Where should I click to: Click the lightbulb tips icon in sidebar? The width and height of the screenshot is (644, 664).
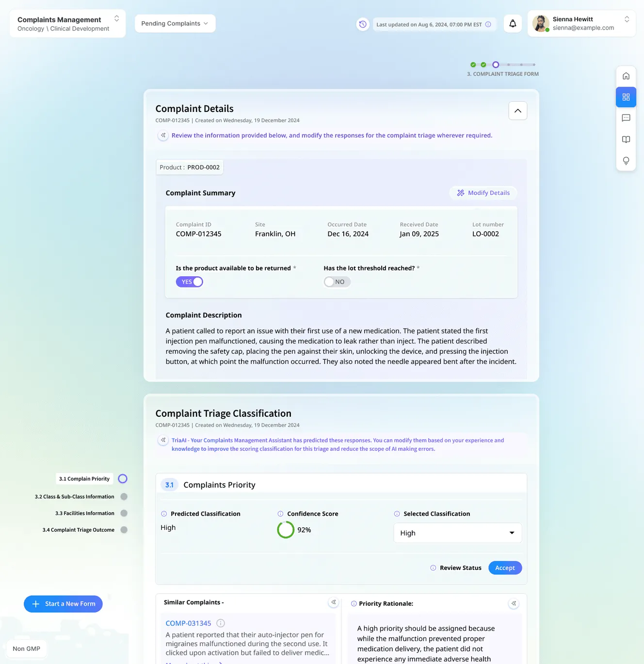click(x=626, y=161)
